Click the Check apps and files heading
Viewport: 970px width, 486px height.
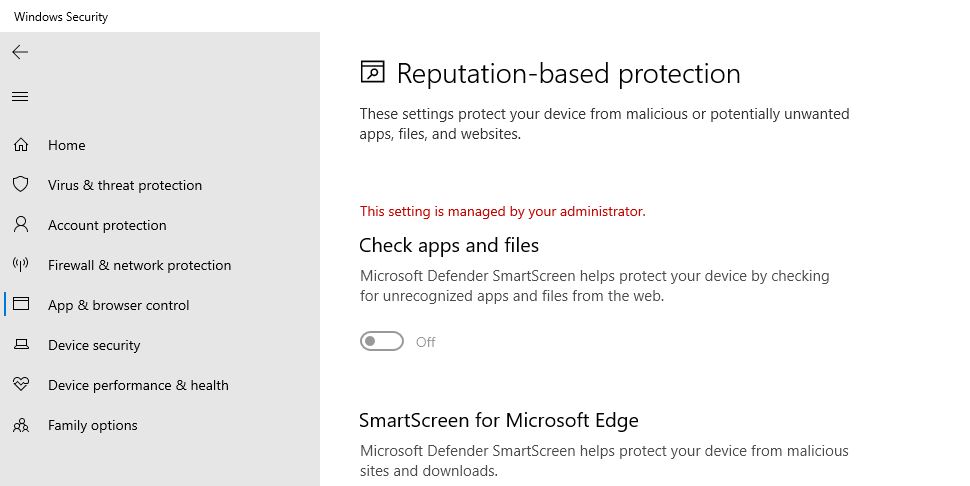coord(449,245)
